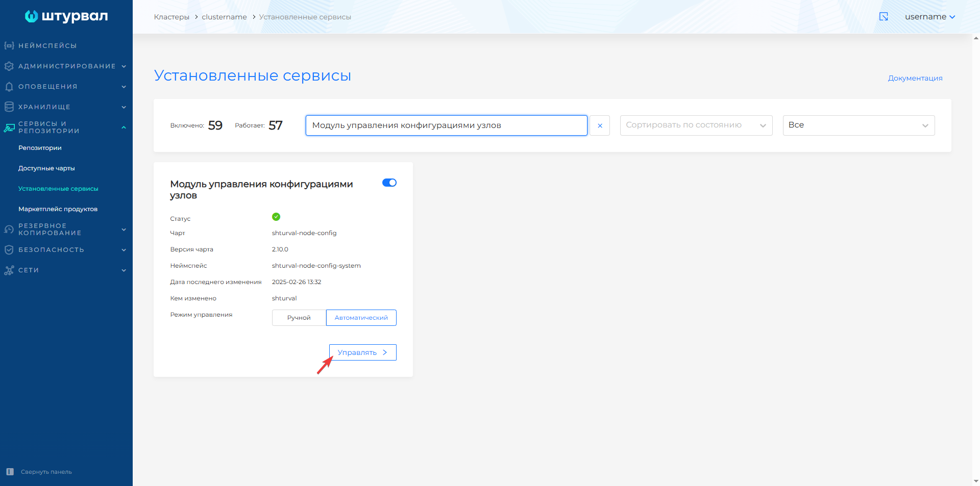Click the service search input field

pos(446,125)
